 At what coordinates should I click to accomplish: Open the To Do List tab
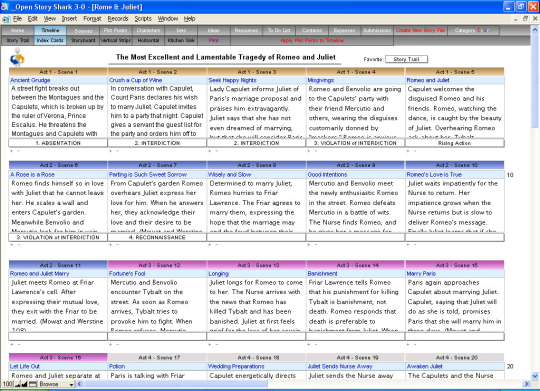(279, 30)
